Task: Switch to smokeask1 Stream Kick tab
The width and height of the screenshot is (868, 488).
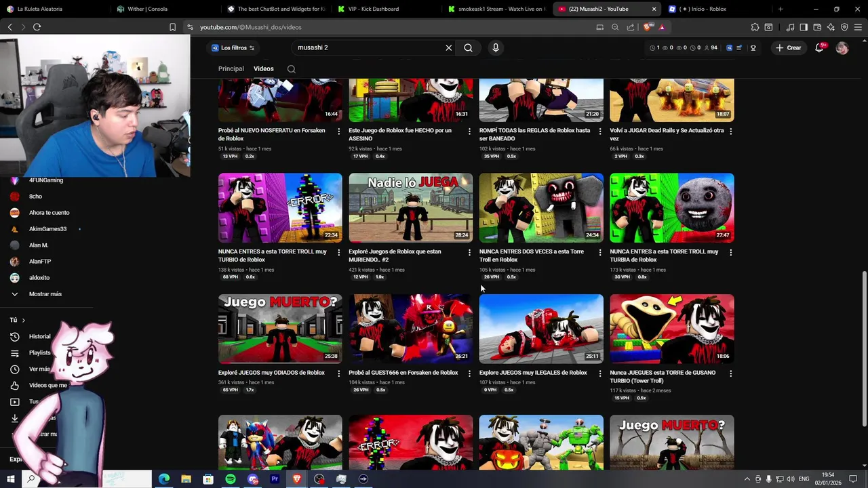Action: [x=497, y=9]
